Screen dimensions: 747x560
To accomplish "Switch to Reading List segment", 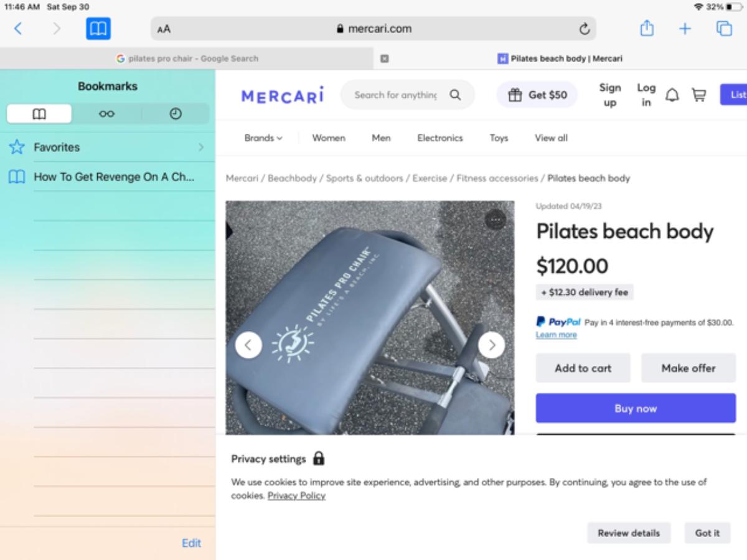I will [x=106, y=114].
